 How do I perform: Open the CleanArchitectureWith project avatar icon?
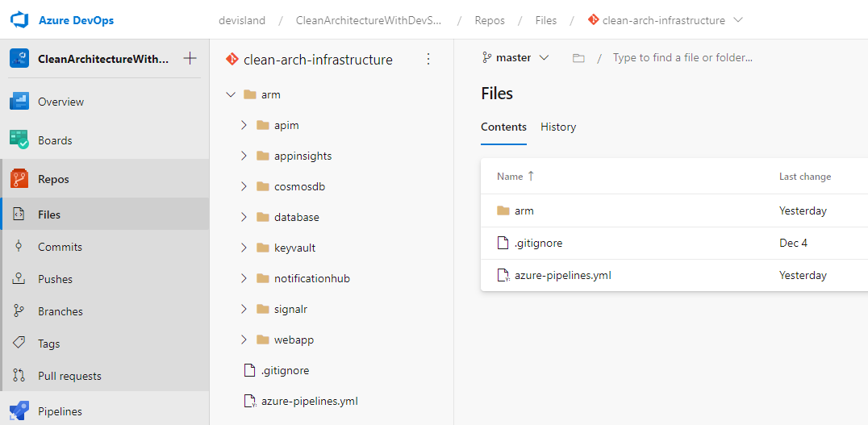click(19, 59)
